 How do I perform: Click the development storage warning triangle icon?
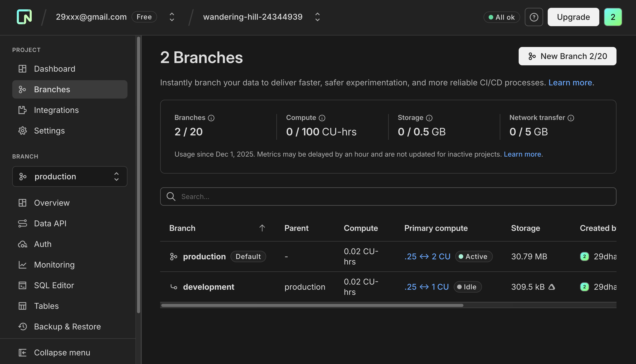pyautogui.click(x=552, y=287)
